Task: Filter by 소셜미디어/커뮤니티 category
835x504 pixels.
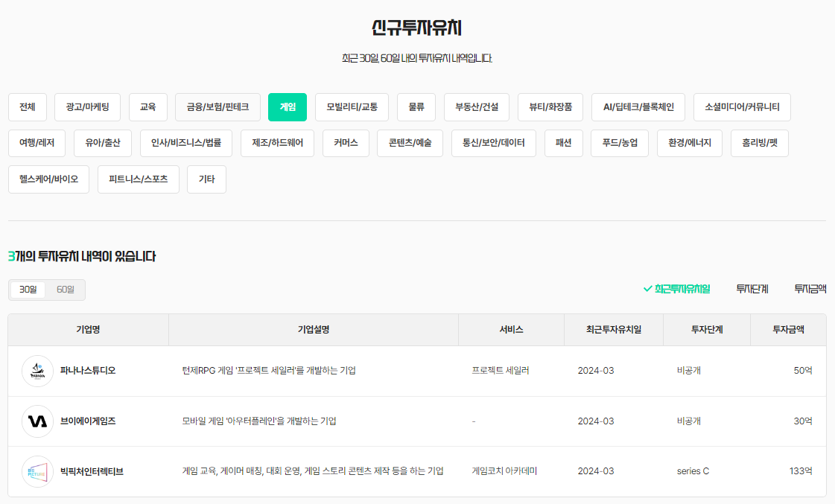Action: pyautogui.click(x=743, y=107)
